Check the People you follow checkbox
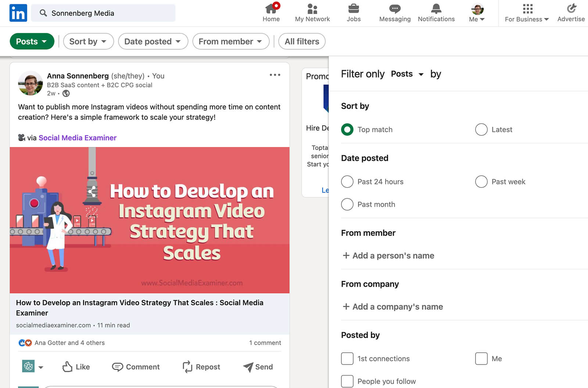Viewport: 588px width, 388px height. [347, 381]
